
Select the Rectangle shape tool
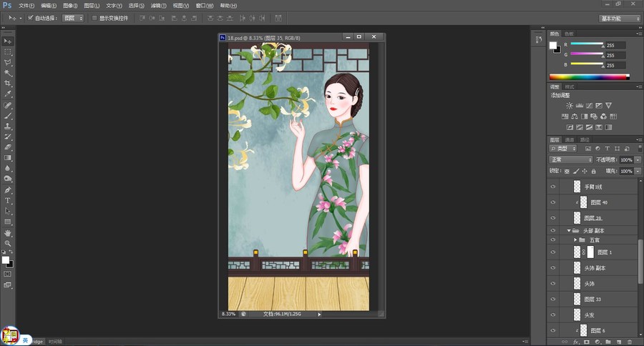click(7, 222)
